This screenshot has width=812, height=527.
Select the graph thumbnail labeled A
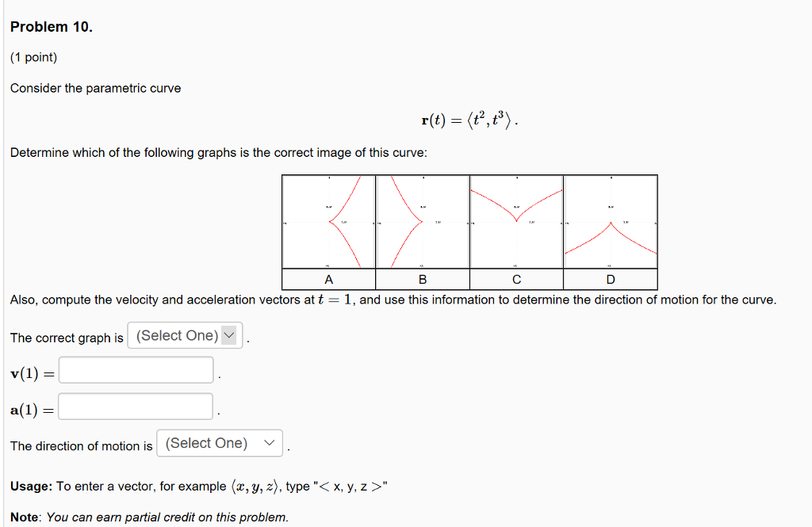[329, 220]
